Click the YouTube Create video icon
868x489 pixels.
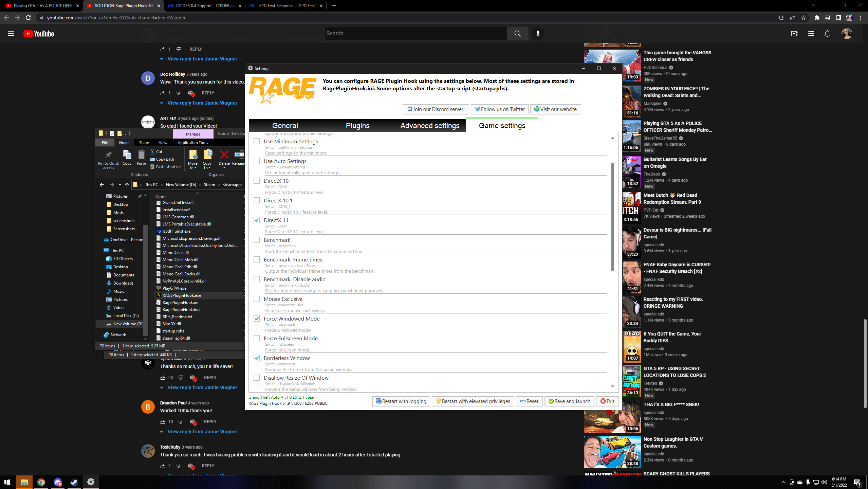tap(794, 34)
